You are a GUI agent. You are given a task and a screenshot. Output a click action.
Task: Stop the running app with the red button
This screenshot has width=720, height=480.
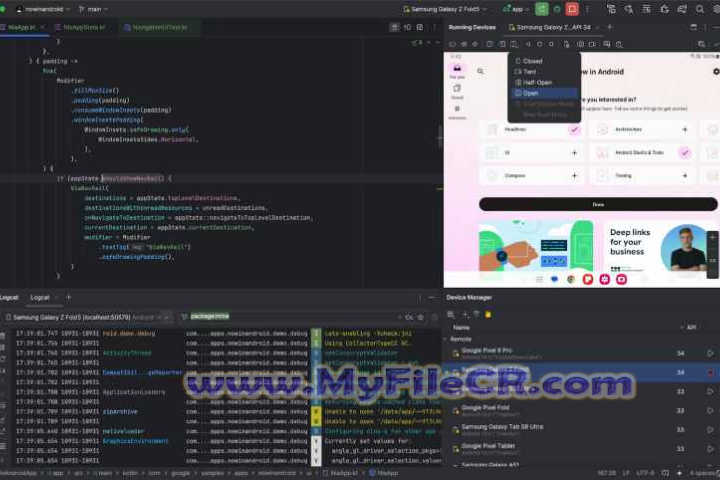572,9
